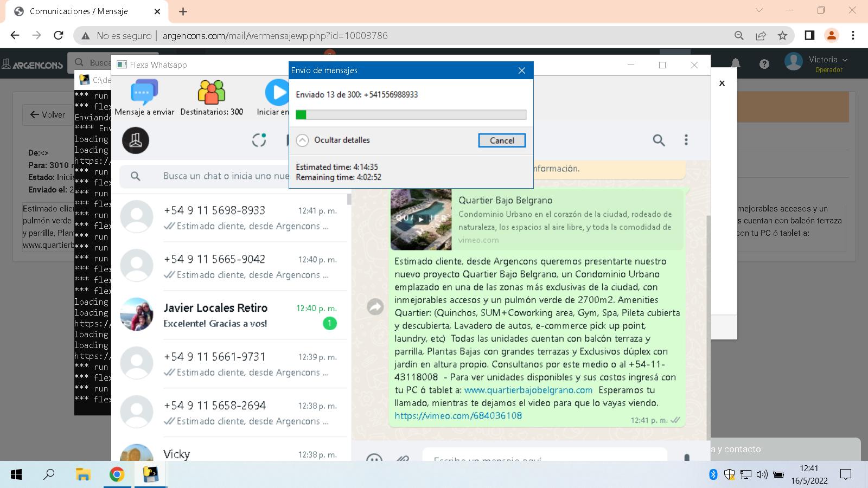This screenshot has height=488, width=868.
Task: Open File Explorer from the taskbar
Action: pos(83,475)
